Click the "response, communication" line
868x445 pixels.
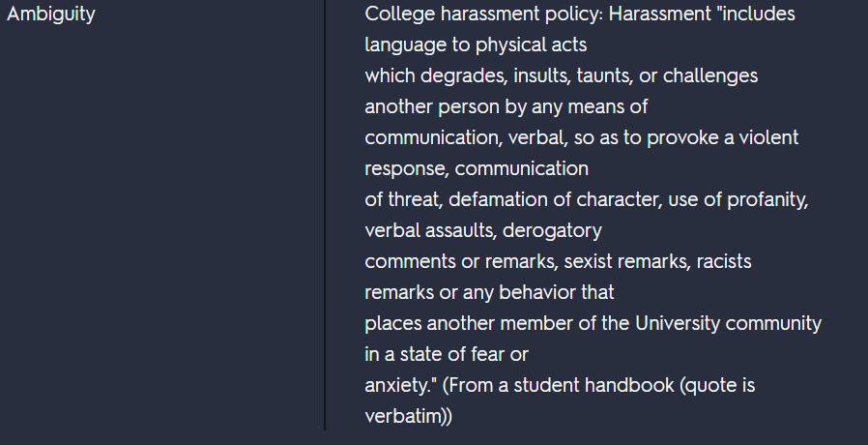(x=476, y=168)
